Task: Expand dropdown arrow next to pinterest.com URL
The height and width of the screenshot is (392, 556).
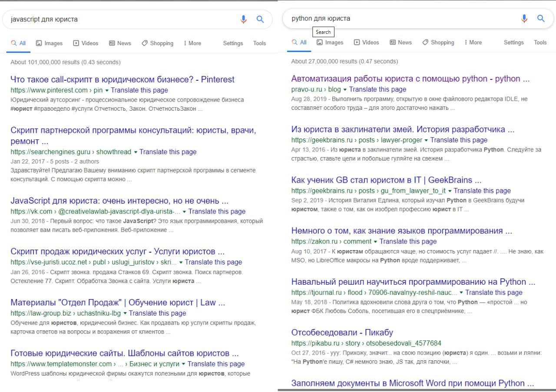Action: coord(107,90)
